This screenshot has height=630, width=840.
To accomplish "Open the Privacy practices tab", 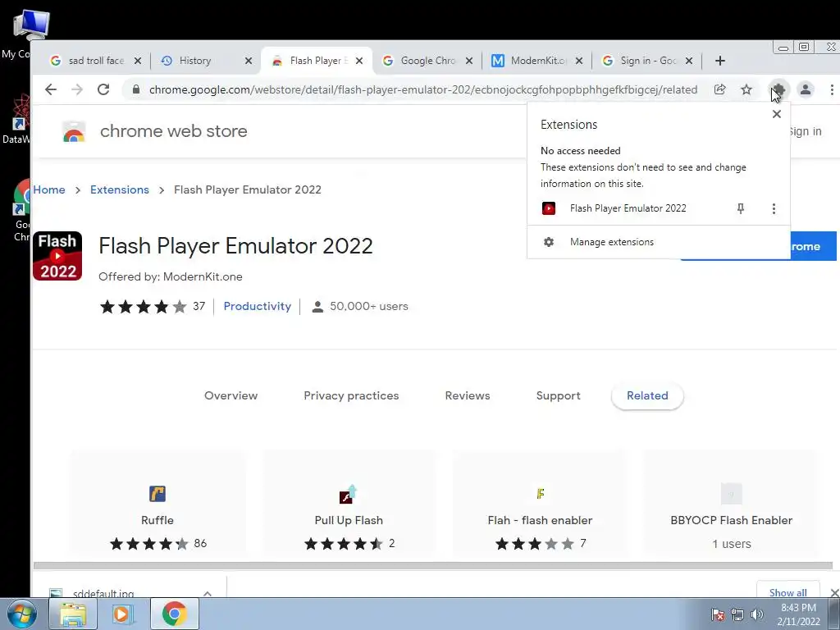I will point(351,396).
